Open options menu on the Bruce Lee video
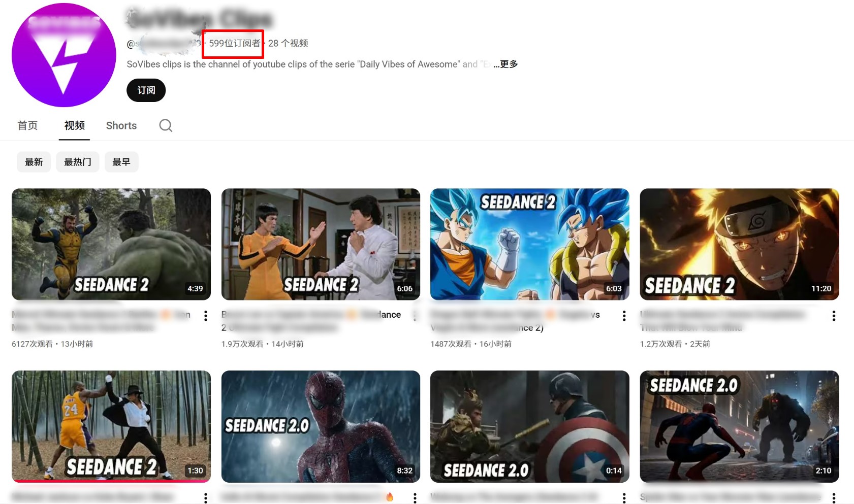Viewport: 854px width, 504px height. pos(415,316)
